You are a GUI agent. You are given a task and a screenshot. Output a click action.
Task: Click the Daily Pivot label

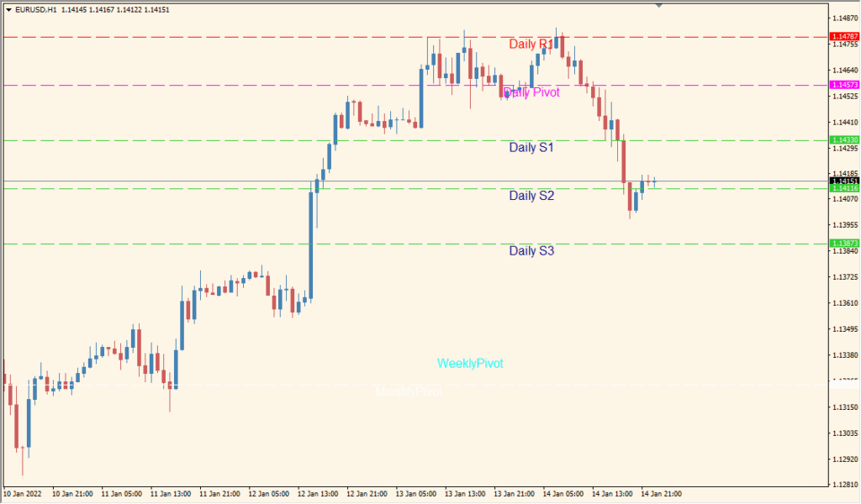(531, 92)
